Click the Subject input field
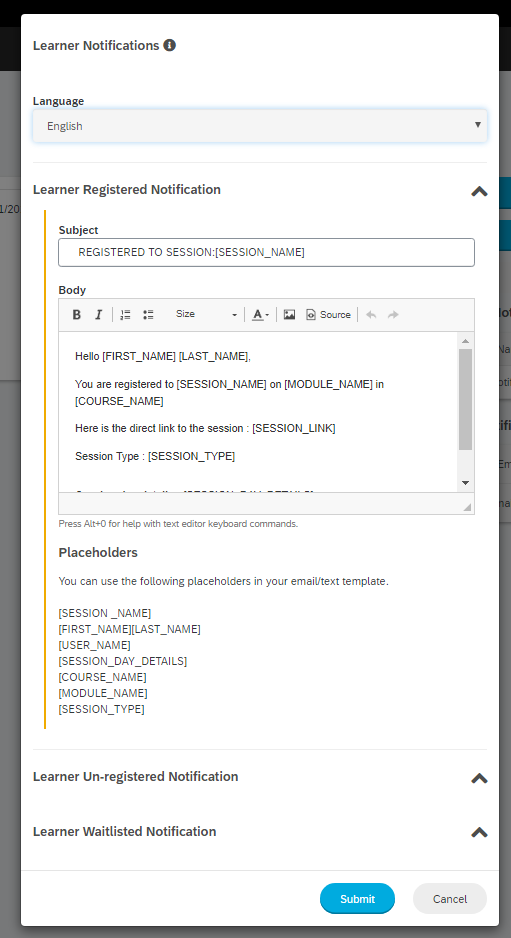This screenshot has height=938, width=511. click(266, 252)
